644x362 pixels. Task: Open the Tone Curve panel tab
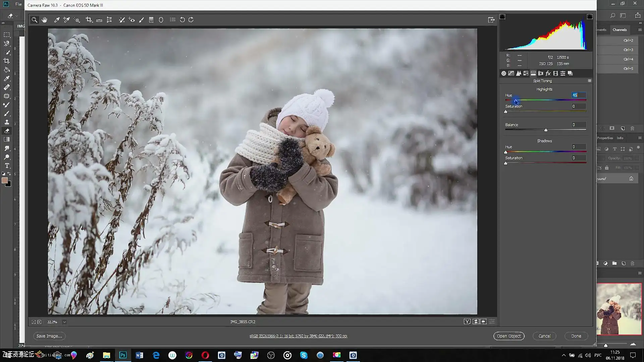pyautogui.click(x=511, y=73)
